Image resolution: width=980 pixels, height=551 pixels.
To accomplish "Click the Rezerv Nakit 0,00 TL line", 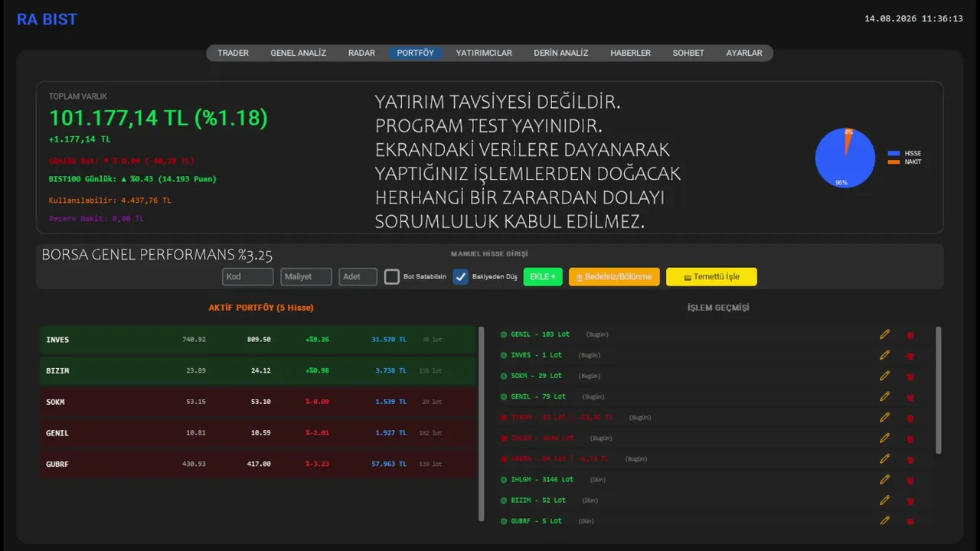I will 96,218.
